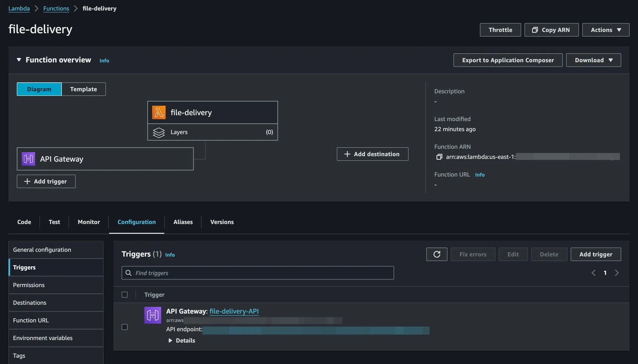Open Info link next to Triggers heading
638x364 pixels.
pyautogui.click(x=170, y=255)
